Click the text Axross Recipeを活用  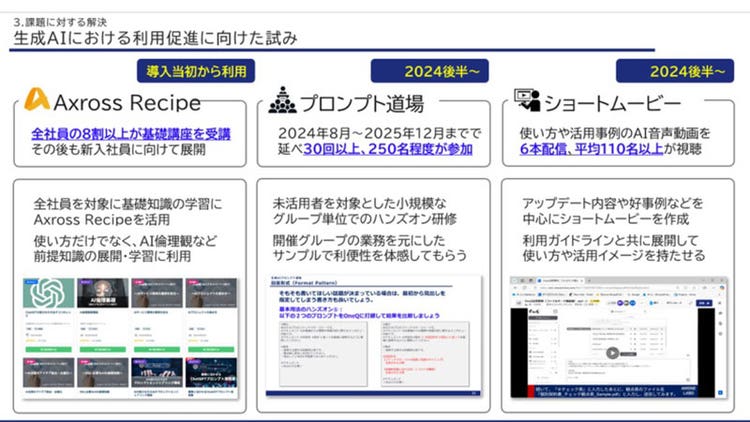[102, 220]
